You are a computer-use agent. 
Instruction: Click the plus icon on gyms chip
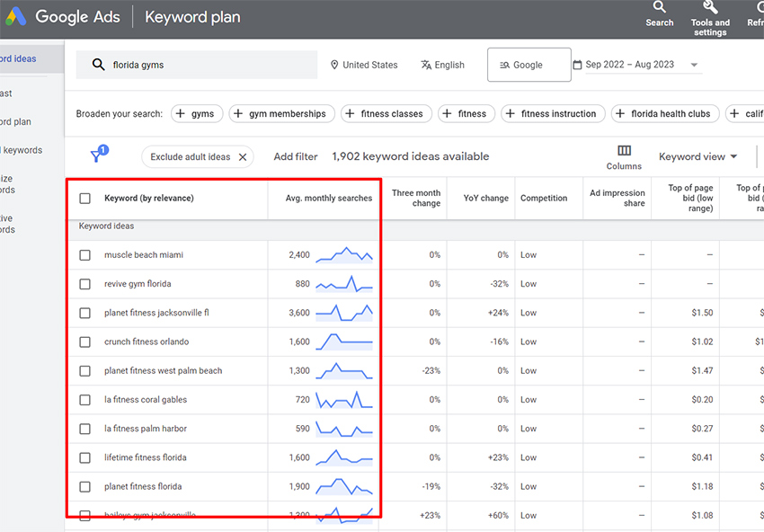[181, 113]
